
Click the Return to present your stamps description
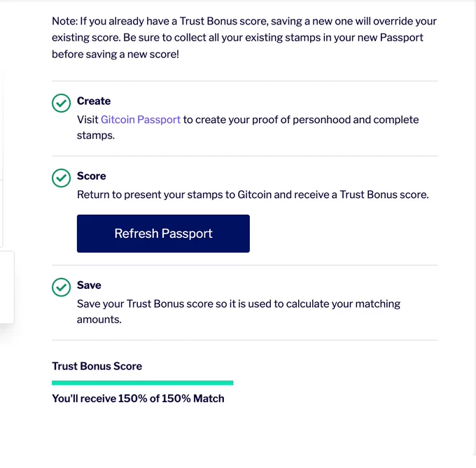coord(253,194)
